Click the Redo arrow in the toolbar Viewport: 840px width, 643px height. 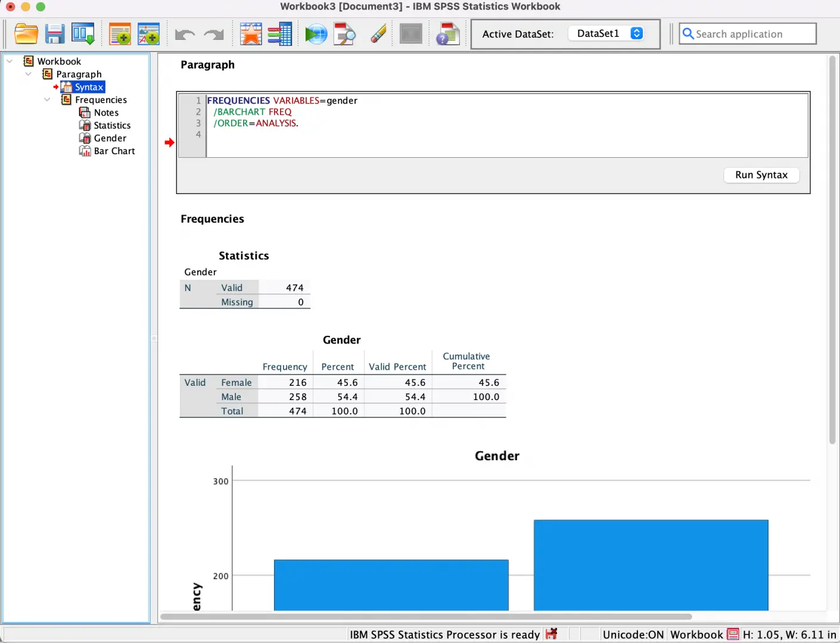point(213,35)
